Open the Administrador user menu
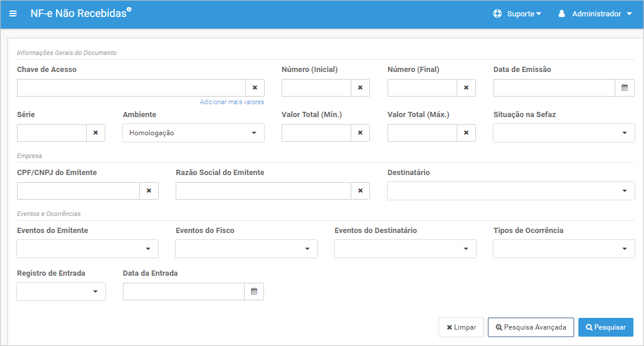This screenshot has width=644, height=346. tap(595, 13)
